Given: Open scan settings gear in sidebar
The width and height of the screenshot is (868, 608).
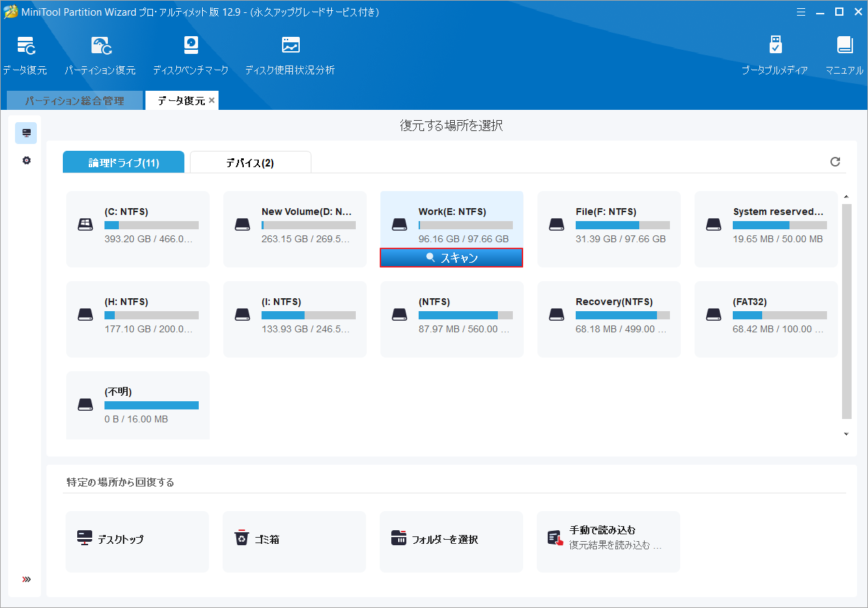Looking at the screenshot, I should pyautogui.click(x=26, y=160).
